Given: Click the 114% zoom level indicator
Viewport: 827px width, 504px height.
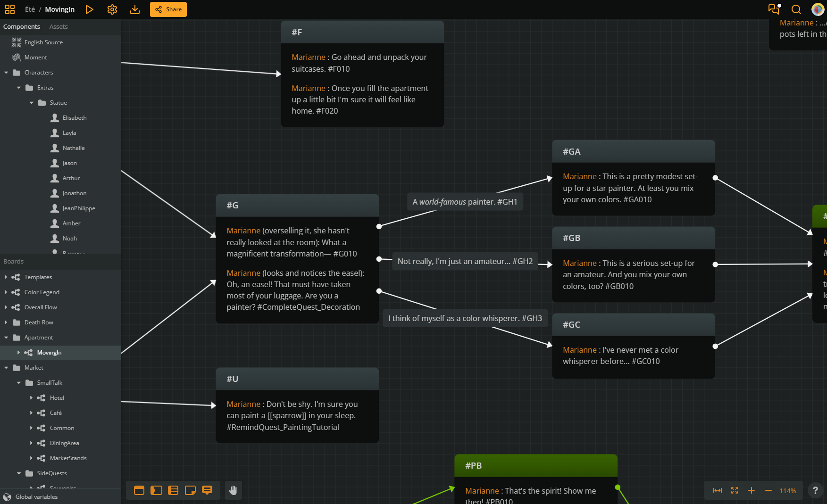Looking at the screenshot, I should click(787, 491).
